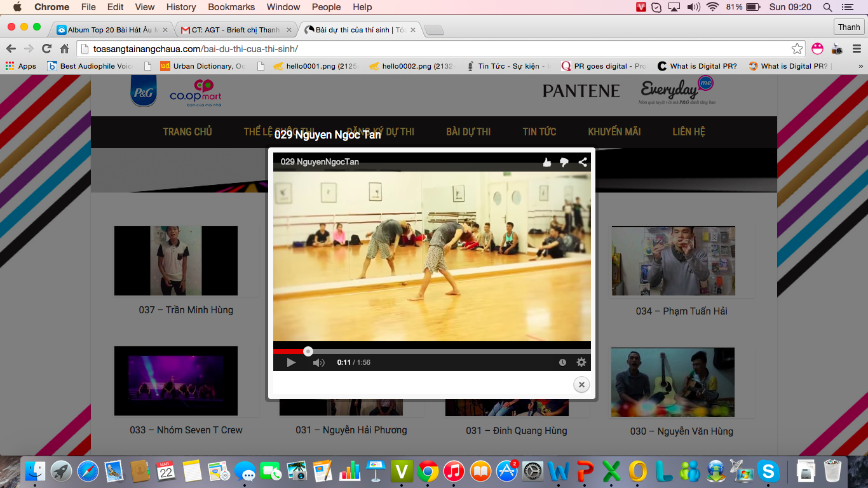Viewport: 868px width, 488px height.
Task: Open the Bookmarks menu in menu bar
Action: (x=231, y=7)
